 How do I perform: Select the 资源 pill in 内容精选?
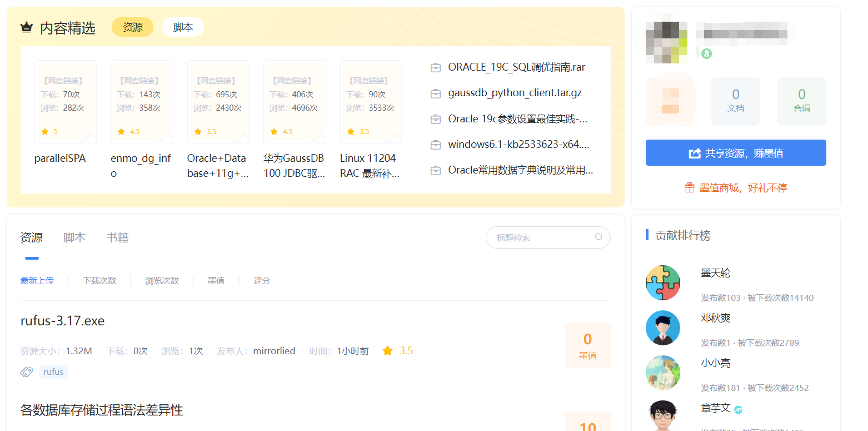(x=133, y=27)
